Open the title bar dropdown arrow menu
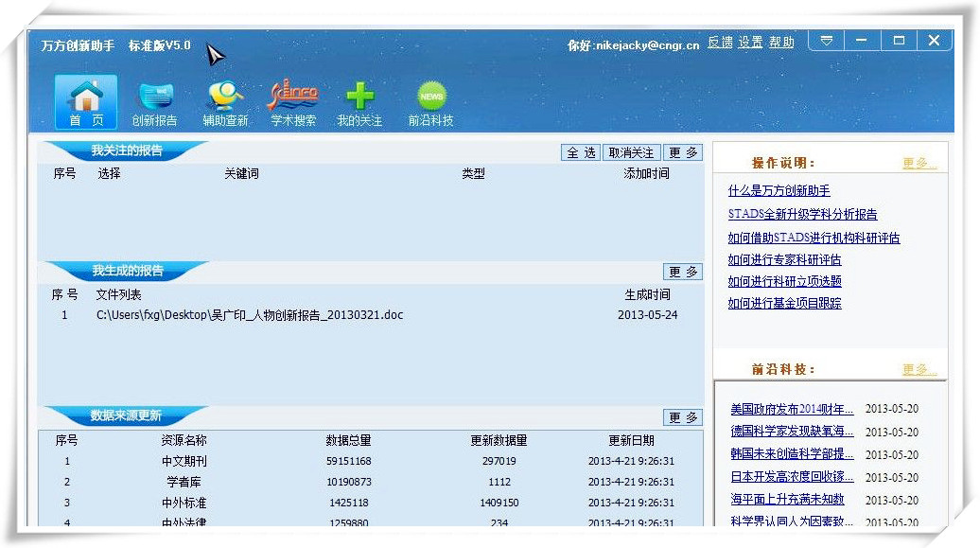The image size is (980, 548). (x=826, y=41)
